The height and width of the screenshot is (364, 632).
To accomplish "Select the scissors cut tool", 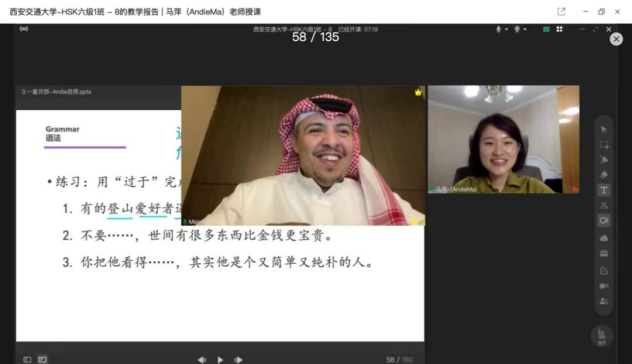I will 603,205.
